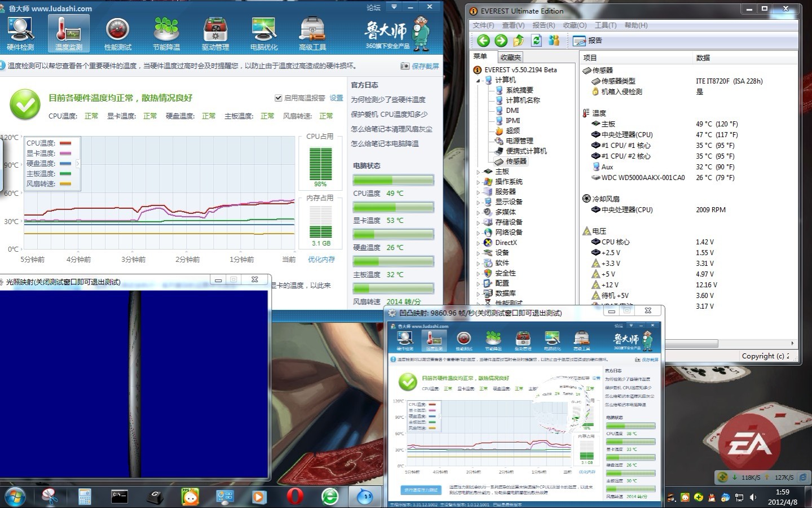Expand the 存储设备 tree node
Screen dimensions: 812x508
[478, 222]
